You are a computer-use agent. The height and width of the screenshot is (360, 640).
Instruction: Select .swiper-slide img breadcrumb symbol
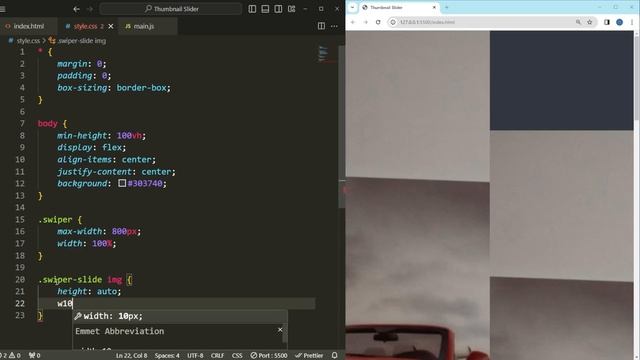coord(81,41)
